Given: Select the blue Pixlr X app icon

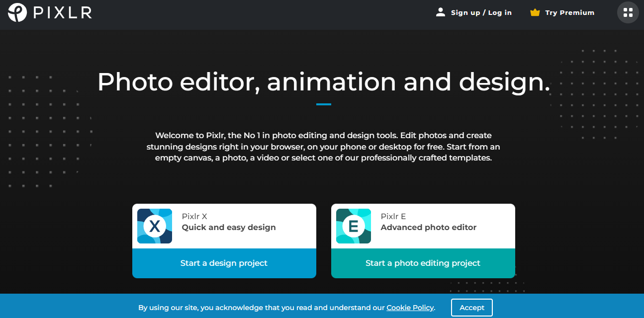Looking at the screenshot, I should (154, 226).
